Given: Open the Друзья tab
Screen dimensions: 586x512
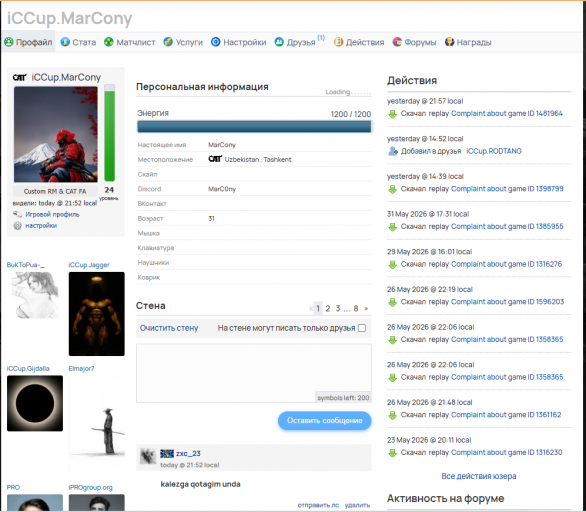Looking at the screenshot, I should tap(295, 42).
